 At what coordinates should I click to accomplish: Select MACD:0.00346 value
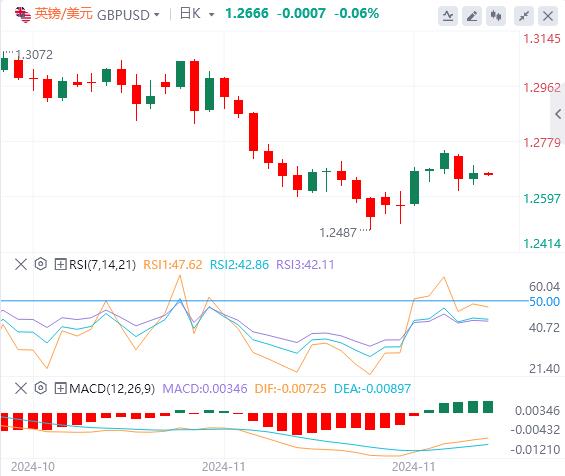tap(205, 388)
